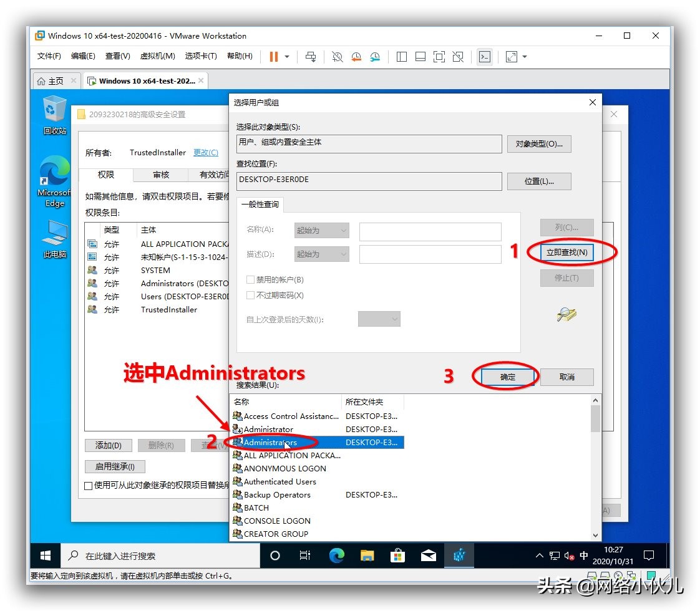Enter full screen mode via toolbar icon
The width and height of the screenshot is (700, 611).
439,57
